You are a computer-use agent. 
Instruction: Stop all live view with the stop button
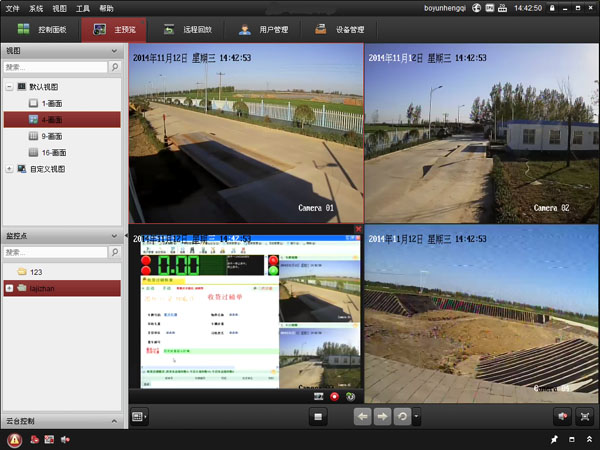click(320, 416)
